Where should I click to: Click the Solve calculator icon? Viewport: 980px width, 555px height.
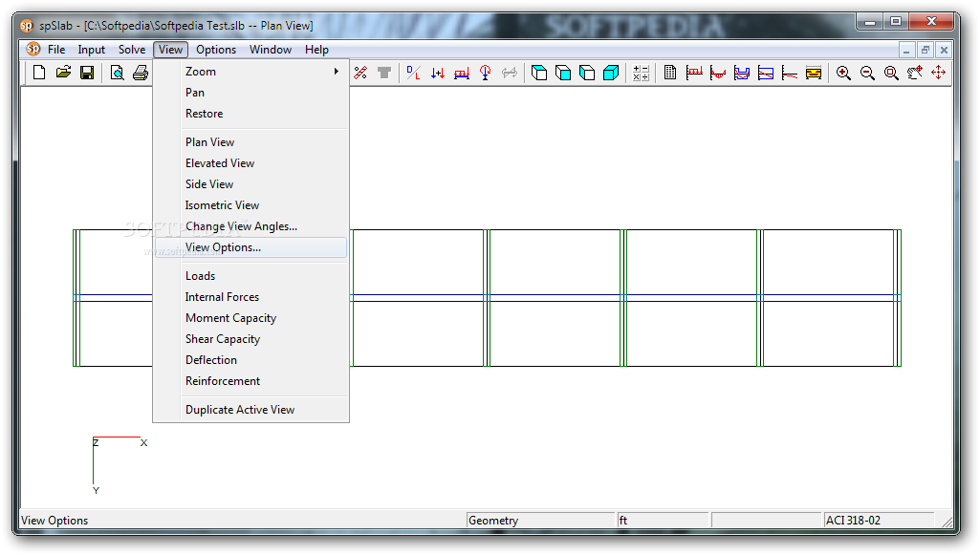(x=641, y=73)
